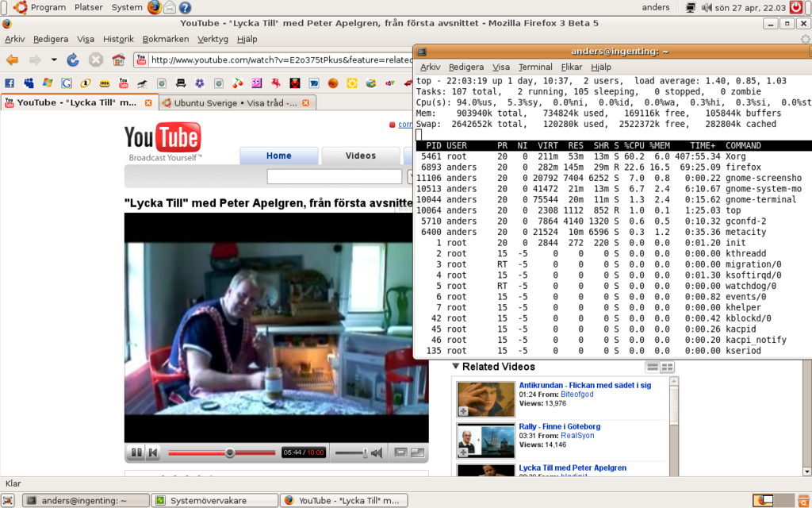Viewport: 812px width, 508px height.
Task: Go to the YouTube Home tab
Action: point(278,156)
